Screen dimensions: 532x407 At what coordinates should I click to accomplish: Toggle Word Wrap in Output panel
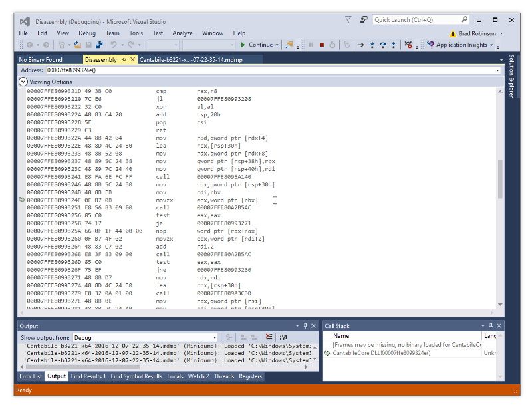coord(283,337)
